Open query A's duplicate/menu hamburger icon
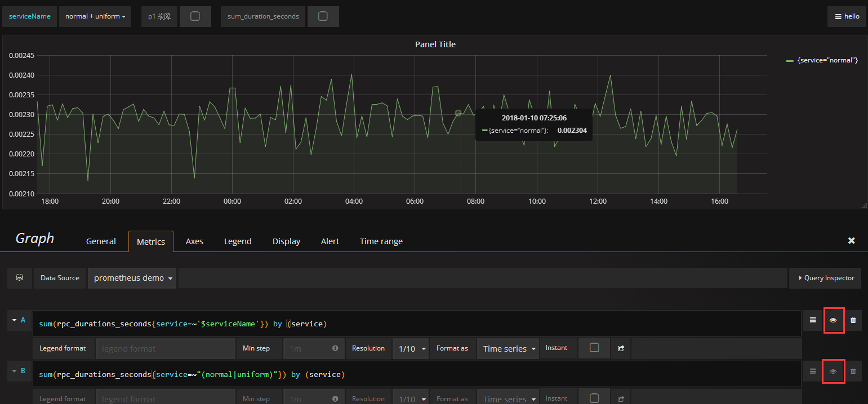The height and width of the screenshot is (404, 868). click(x=812, y=320)
